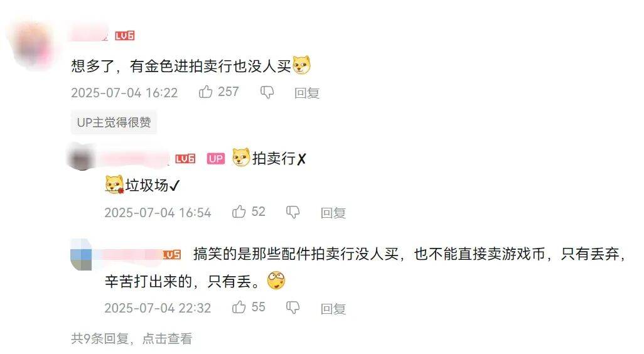
Task: Click the pink UP badge
Action: 216,159
